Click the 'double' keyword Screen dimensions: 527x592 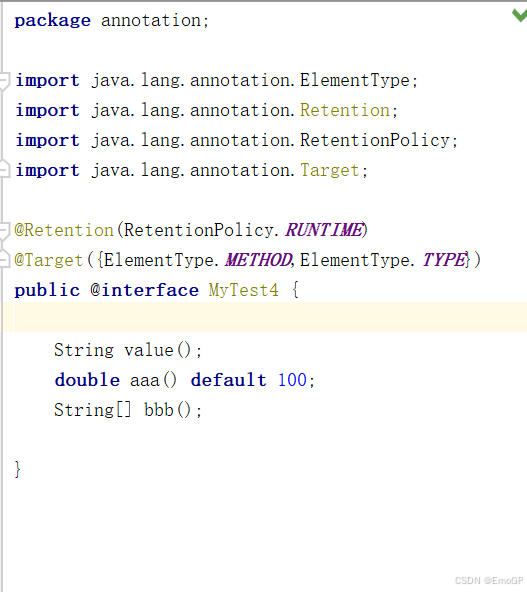click(87, 380)
